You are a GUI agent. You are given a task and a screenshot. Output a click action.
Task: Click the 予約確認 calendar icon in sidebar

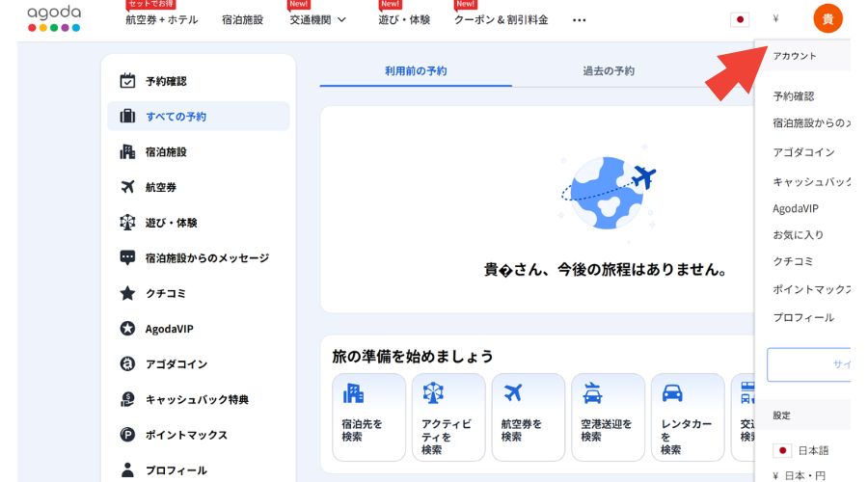click(127, 81)
